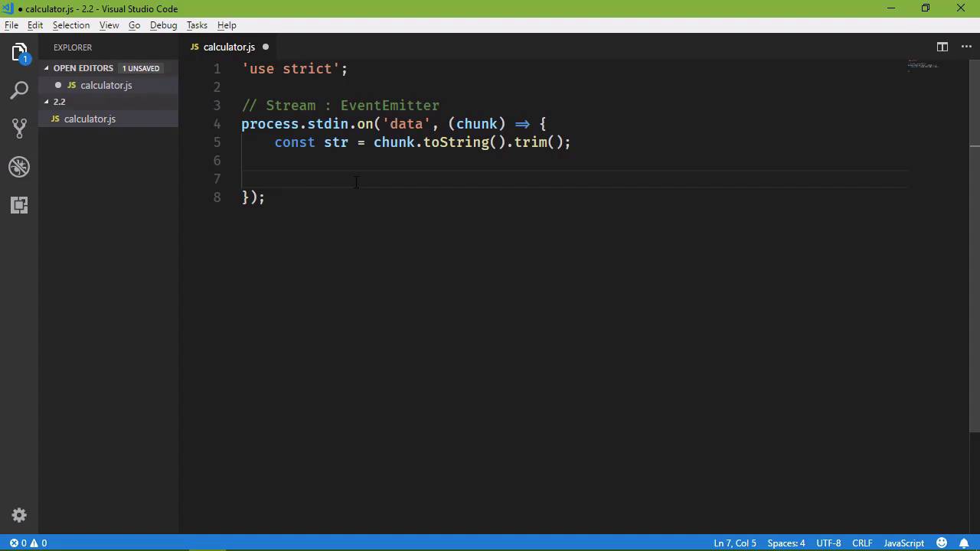Click the chunk parameter on line 4
This screenshot has height=551, width=980.
coord(476,124)
